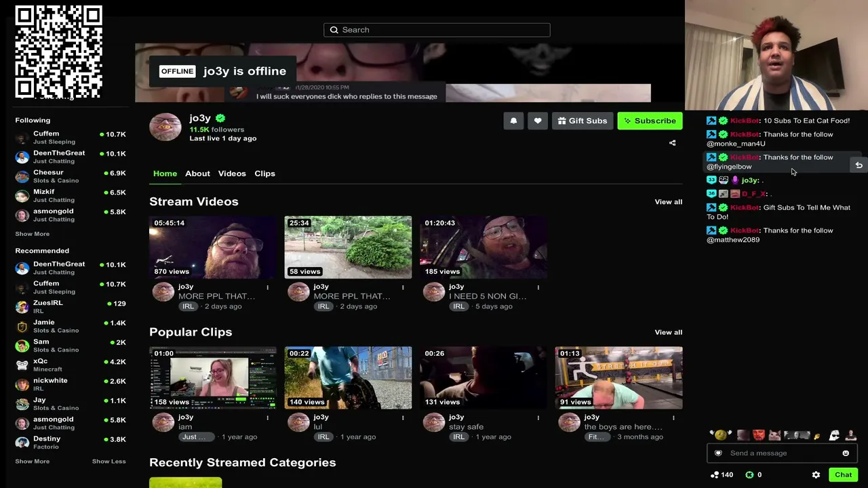
Task: Open options menu for the 'lul' clip
Action: pos(403,418)
